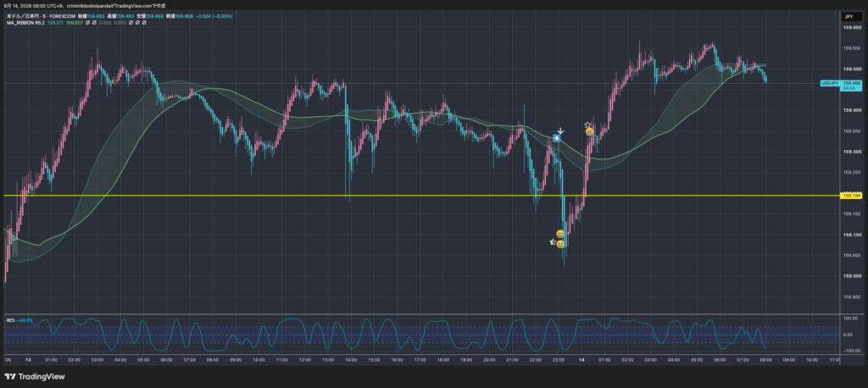Select the lower grinning emoji beside the star
868x388 pixels.
(x=560, y=244)
